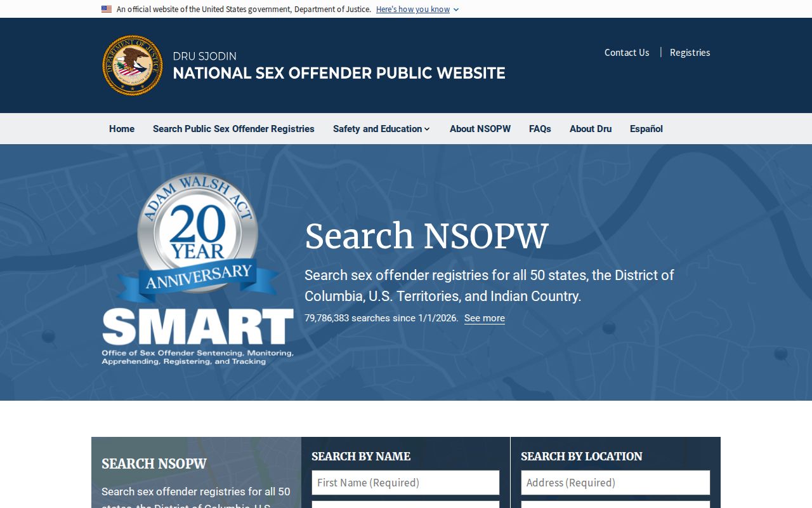The height and width of the screenshot is (508, 812).
Task: Open the FAQs menu item
Action: [540, 129]
